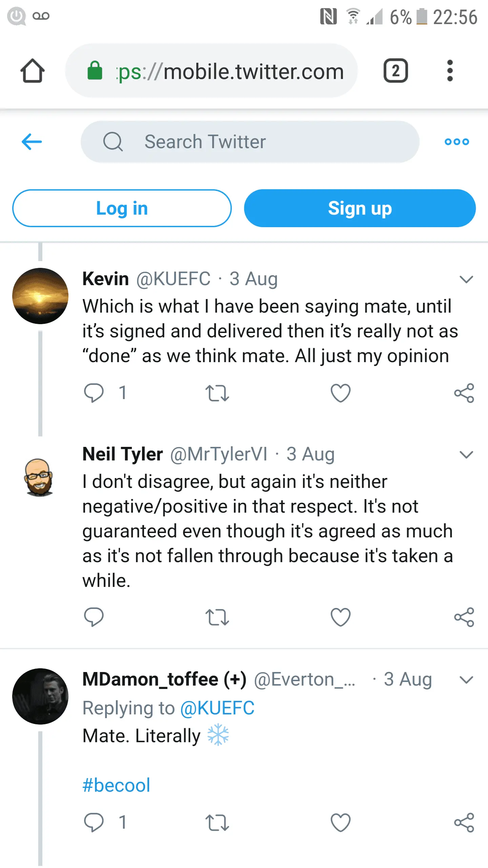Tap the Search Twitter field

250,142
